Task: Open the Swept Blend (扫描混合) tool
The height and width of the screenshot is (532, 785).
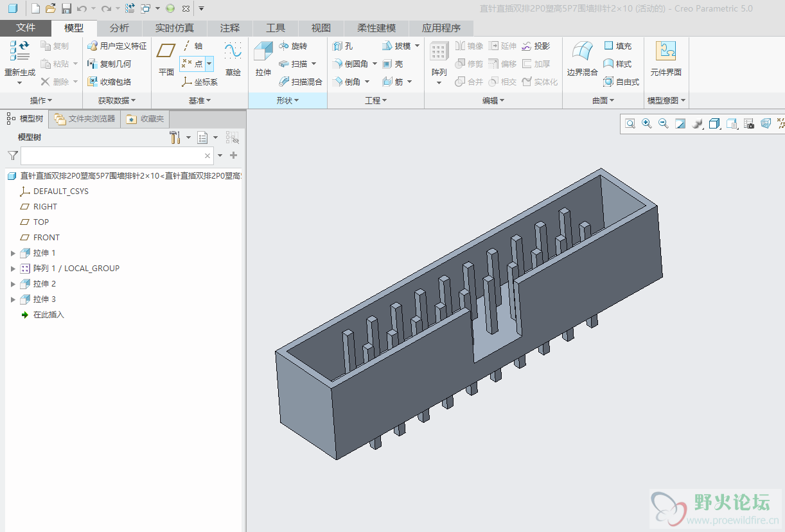Action: [x=301, y=82]
